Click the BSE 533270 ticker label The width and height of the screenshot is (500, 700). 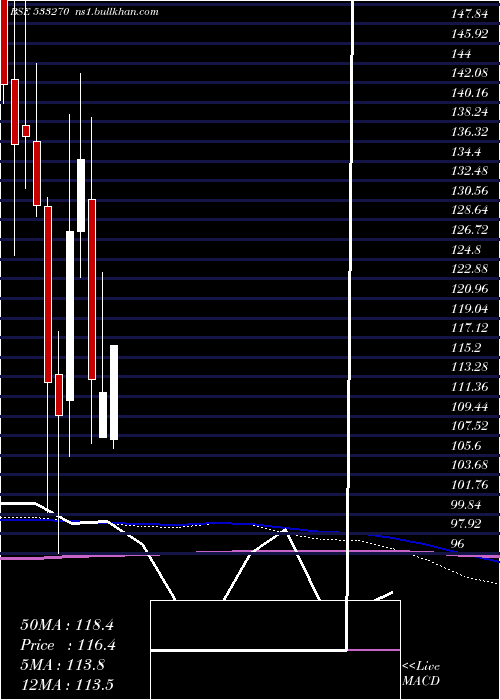[38, 12]
